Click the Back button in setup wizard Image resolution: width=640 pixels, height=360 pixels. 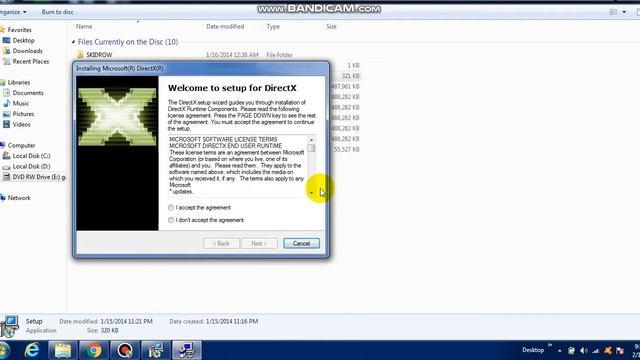221,243
